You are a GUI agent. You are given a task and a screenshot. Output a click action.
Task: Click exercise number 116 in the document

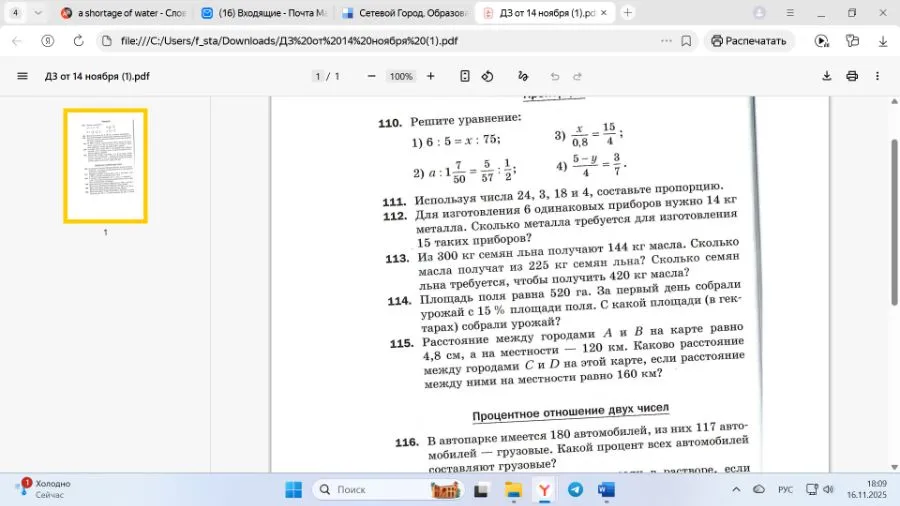click(x=406, y=442)
